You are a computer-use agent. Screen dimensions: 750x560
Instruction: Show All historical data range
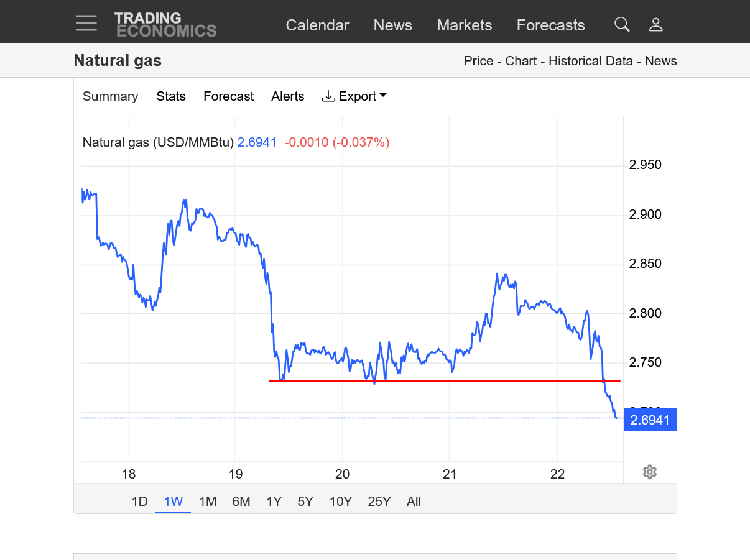coord(414,502)
